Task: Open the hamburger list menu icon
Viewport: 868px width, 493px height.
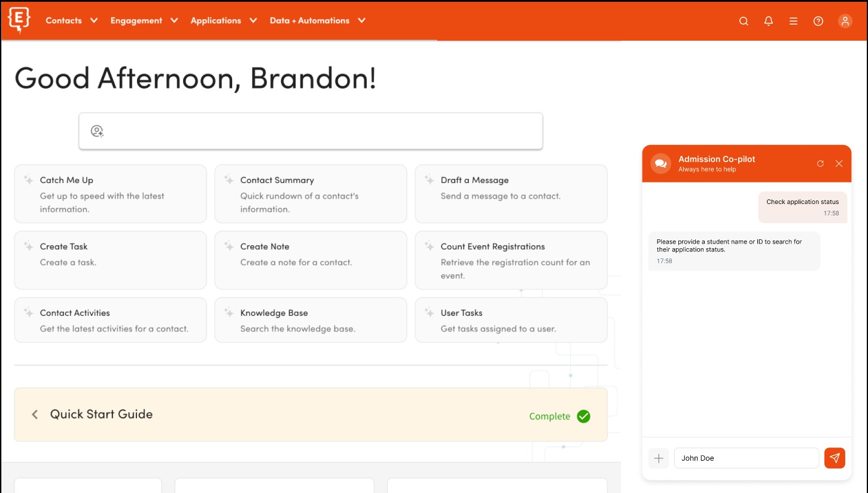Action: [x=793, y=21]
